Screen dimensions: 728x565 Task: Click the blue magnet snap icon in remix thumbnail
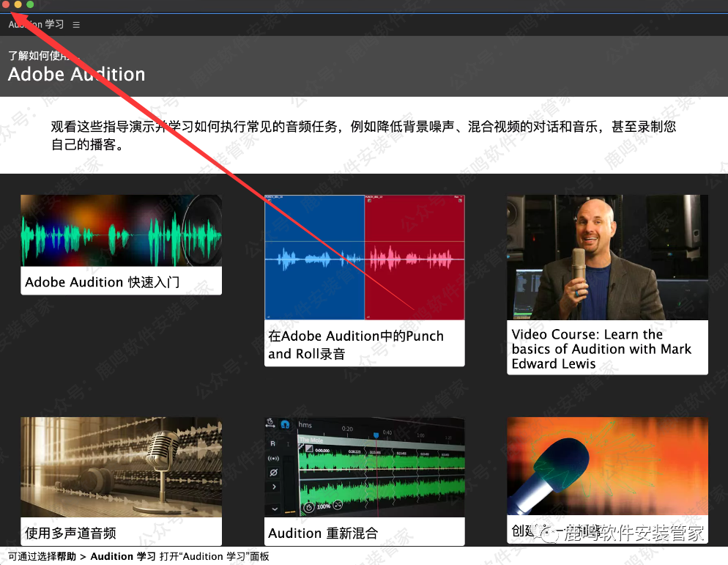[285, 424]
